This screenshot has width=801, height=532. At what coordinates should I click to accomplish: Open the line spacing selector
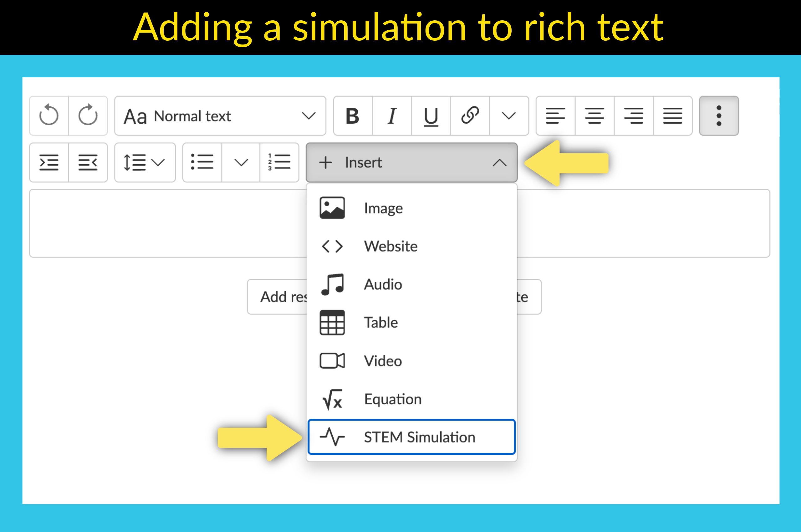[x=145, y=162]
